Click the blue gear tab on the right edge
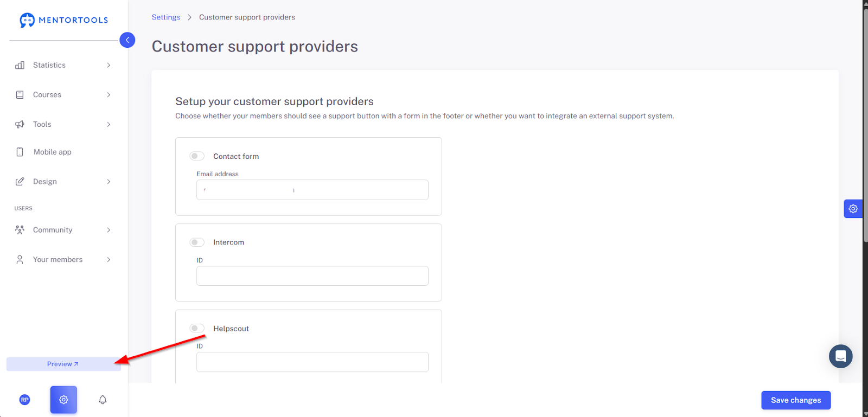868x417 pixels. click(x=853, y=209)
